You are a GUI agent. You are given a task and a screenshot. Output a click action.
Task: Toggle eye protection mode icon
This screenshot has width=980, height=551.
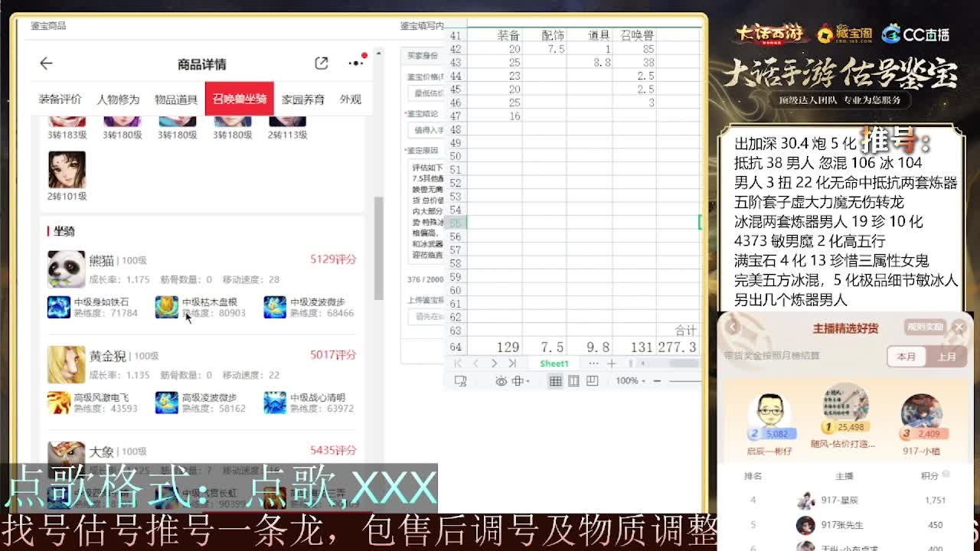(501, 381)
